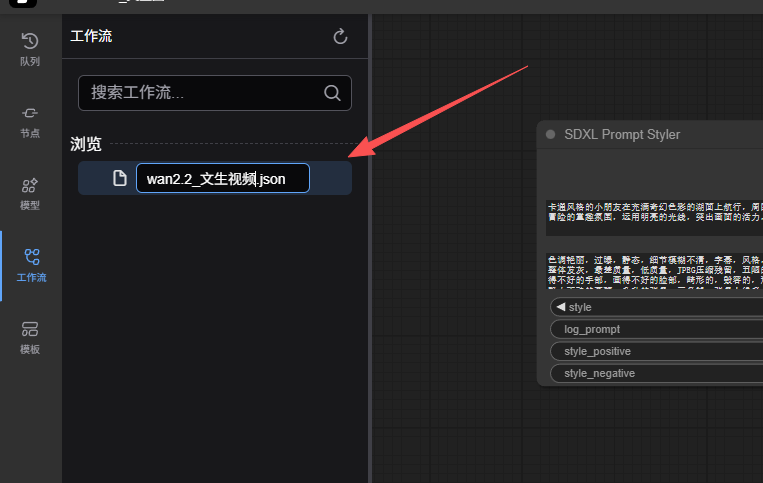The image size is (763, 483).
Task: Open the 模型 model library sidebar
Action: tap(30, 192)
